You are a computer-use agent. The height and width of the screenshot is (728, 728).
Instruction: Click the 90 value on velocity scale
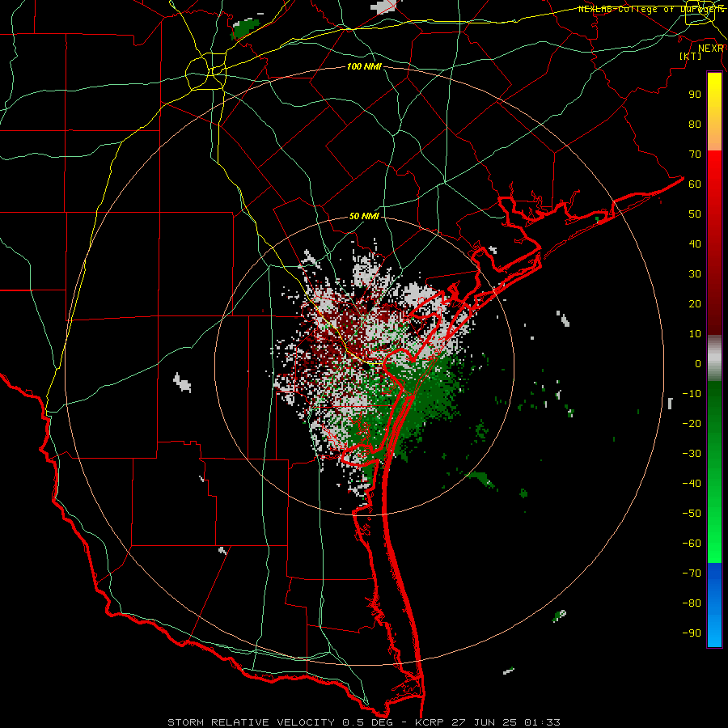(x=695, y=95)
